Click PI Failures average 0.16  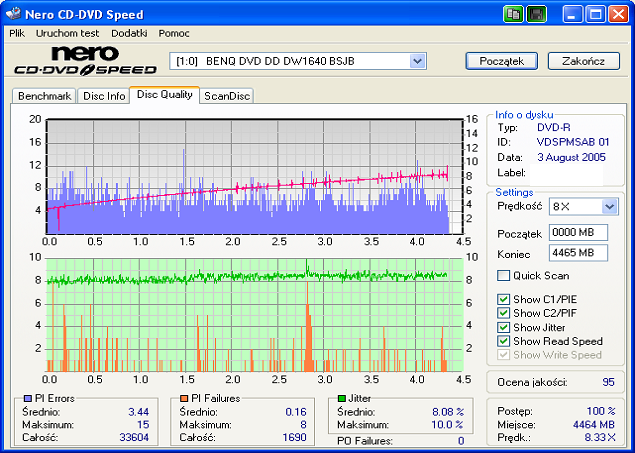(296, 412)
